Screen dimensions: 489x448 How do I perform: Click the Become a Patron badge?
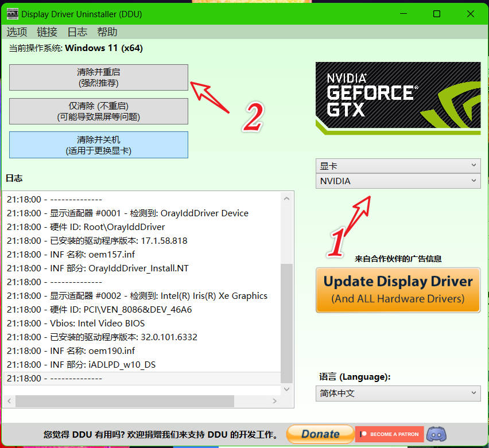[x=390, y=434]
